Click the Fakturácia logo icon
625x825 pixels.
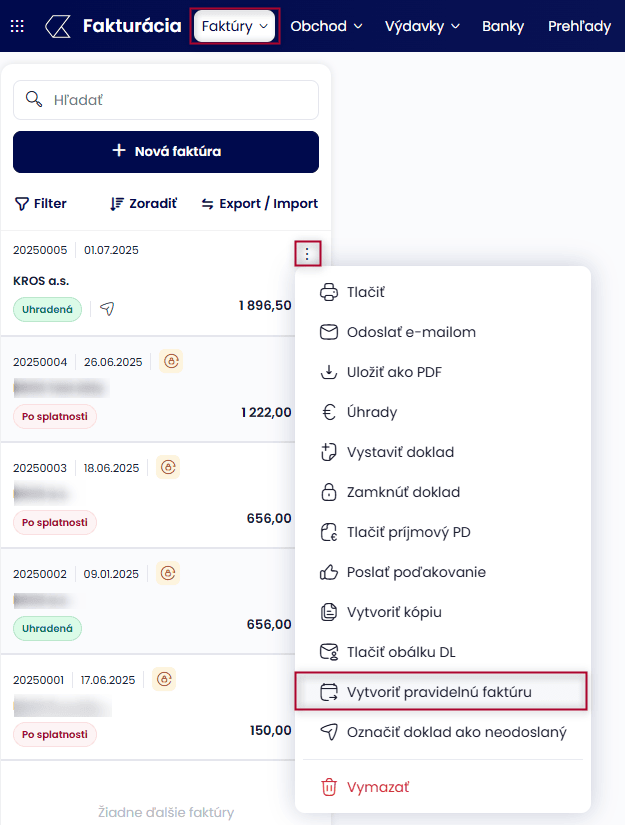click(x=58, y=26)
